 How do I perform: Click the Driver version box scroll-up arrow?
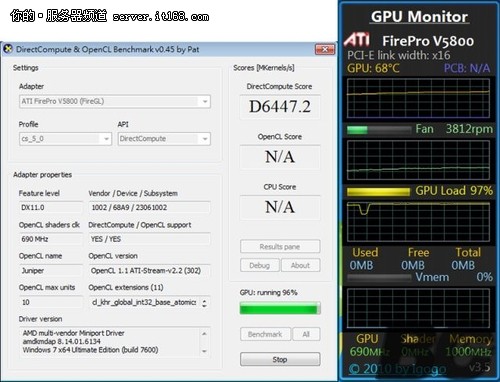tap(204, 334)
